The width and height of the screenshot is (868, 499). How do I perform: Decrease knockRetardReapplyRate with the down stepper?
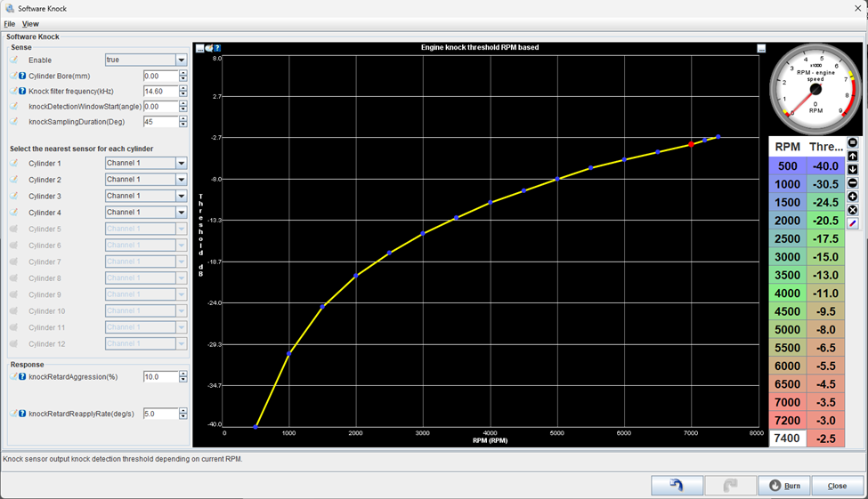(183, 417)
